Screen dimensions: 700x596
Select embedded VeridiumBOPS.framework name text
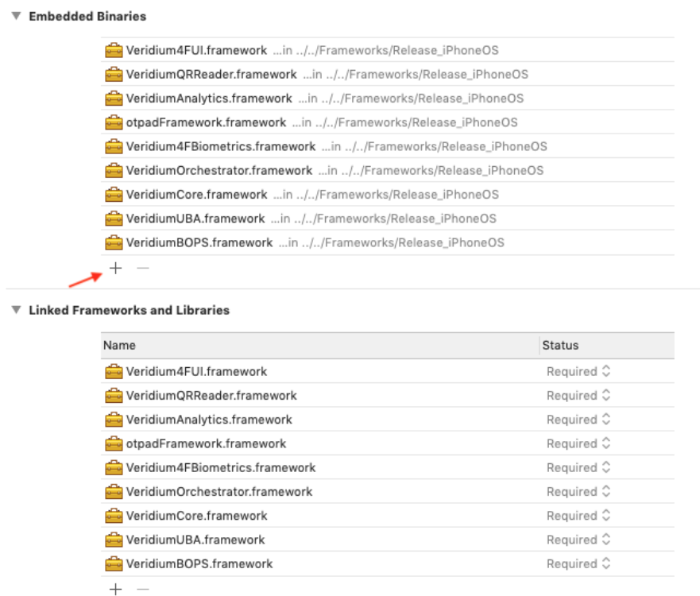click(x=199, y=243)
